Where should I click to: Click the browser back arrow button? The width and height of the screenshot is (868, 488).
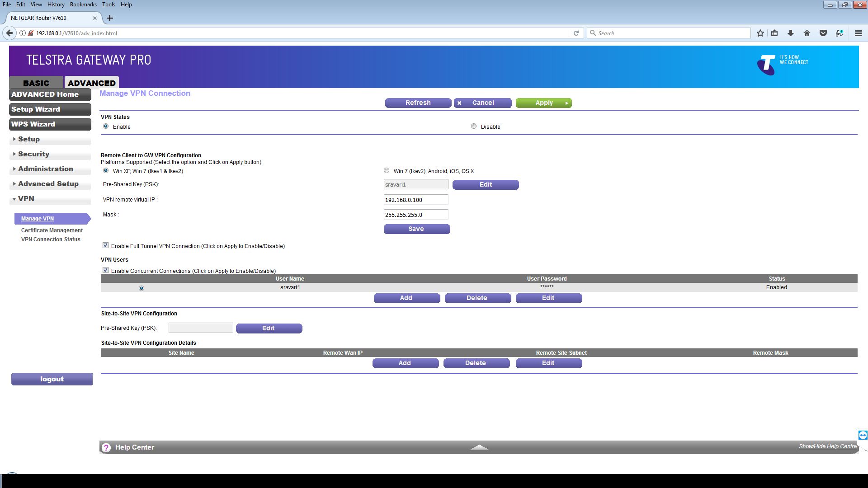pyautogui.click(x=9, y=33)
